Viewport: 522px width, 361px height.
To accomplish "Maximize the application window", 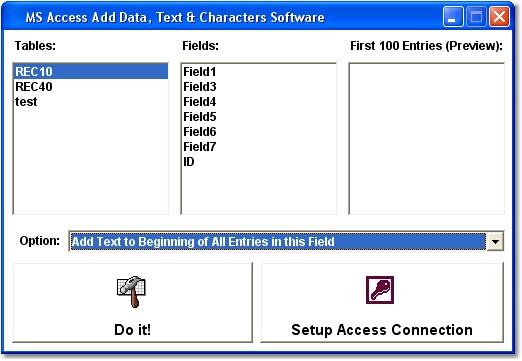I will [x=476, y=17].
